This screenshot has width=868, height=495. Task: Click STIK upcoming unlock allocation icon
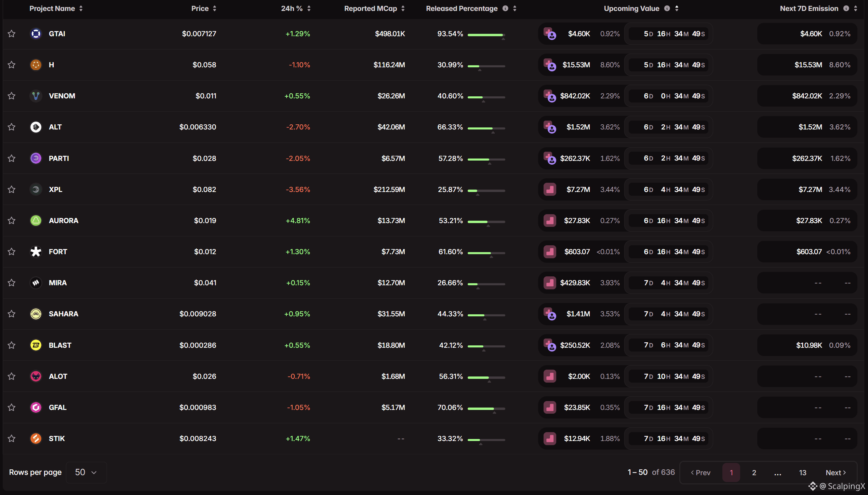pyautogui.click(x=550, y=438)
